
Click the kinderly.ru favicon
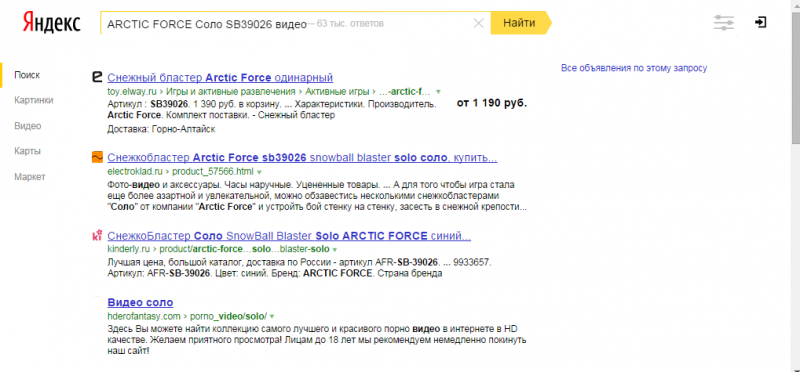click(97, 236)
